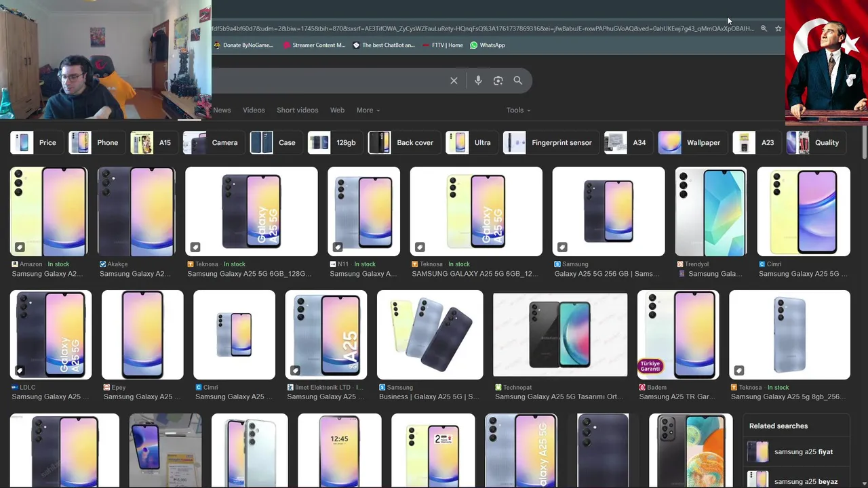This screenshot has height=488, width=868.
Task: Open related search samsung a25 fiyat
Action: [796, 452]
